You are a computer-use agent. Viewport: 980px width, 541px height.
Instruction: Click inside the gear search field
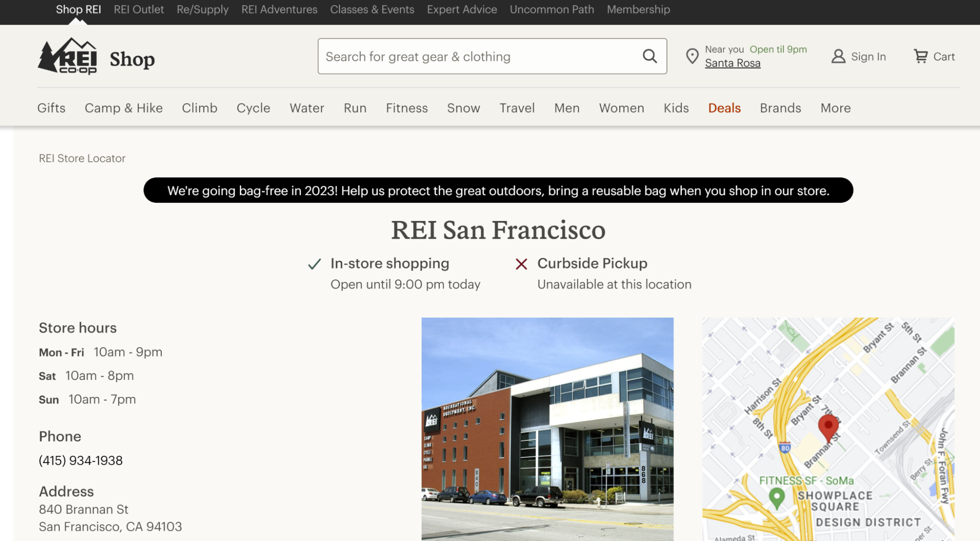click(466, 56)
